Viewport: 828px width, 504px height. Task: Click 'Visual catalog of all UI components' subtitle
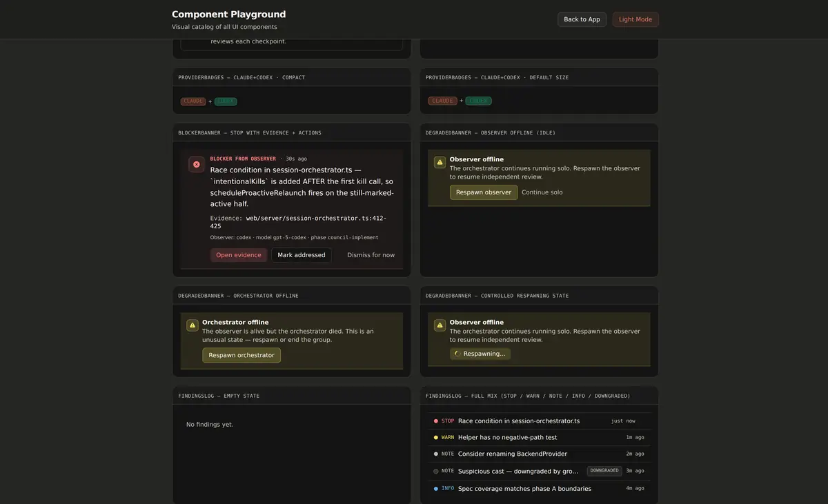click(x=224, y=28)
